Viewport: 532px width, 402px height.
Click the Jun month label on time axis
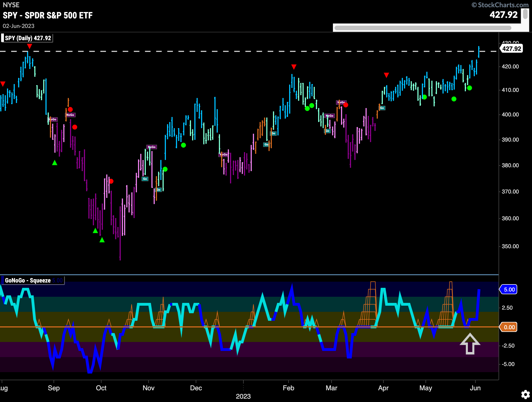[x=475, y=388]
